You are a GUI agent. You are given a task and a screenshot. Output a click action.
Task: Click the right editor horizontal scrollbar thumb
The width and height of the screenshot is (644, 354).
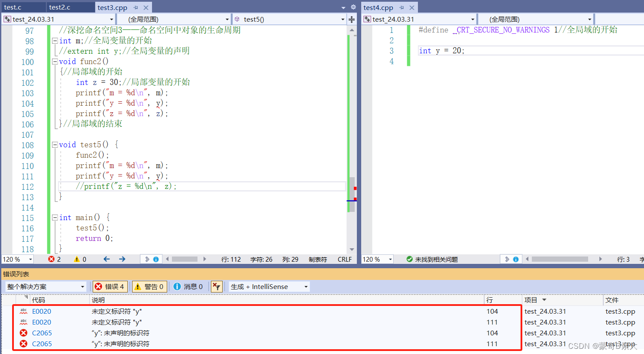[560, 259]
